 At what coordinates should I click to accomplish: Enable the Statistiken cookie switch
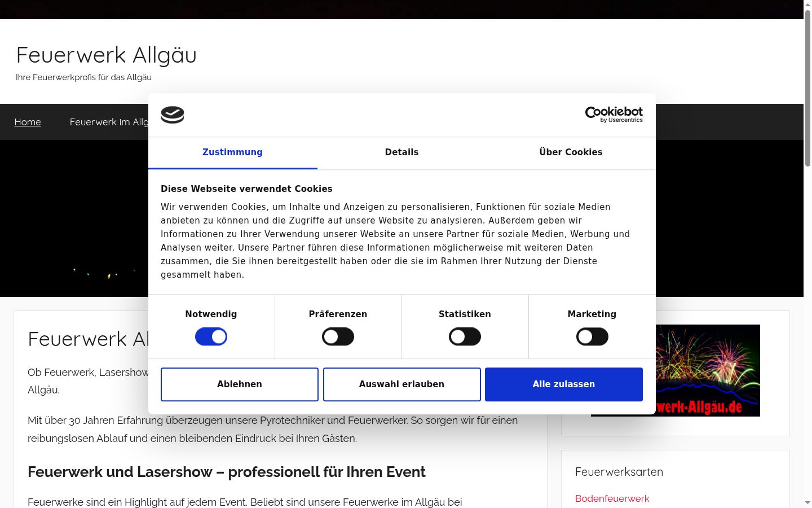pyautogui.click(x=465, y=337)
